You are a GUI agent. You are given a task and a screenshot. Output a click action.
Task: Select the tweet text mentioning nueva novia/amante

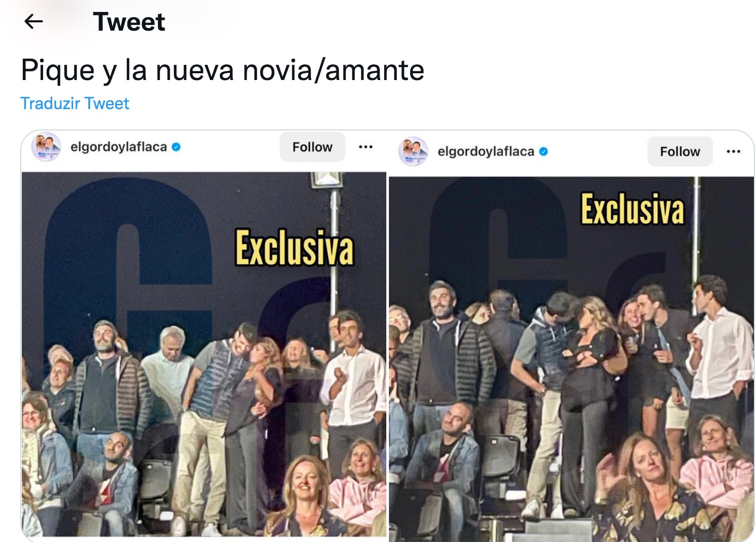tap(223, 70)
